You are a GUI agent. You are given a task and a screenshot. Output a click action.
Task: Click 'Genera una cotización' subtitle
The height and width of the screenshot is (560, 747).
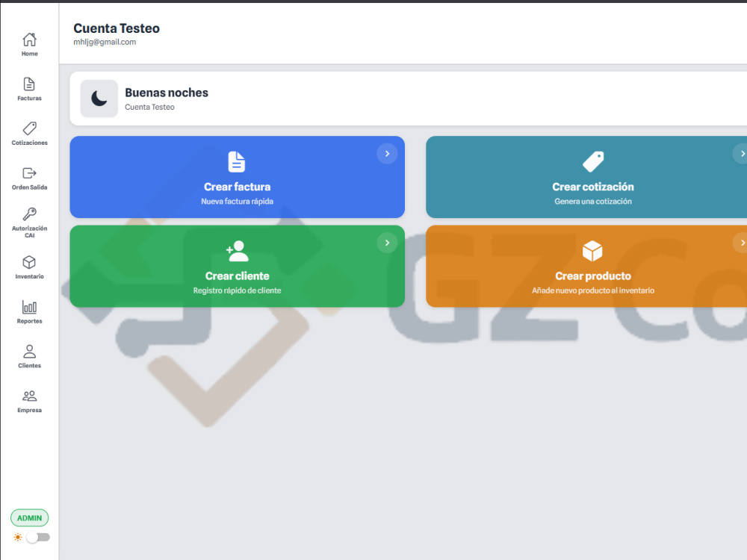coord(593,202)
